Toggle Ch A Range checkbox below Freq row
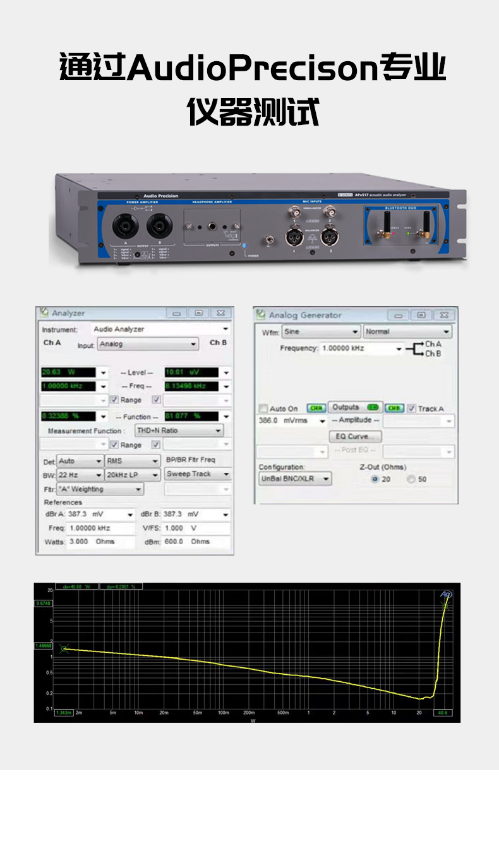 (114, 400)
